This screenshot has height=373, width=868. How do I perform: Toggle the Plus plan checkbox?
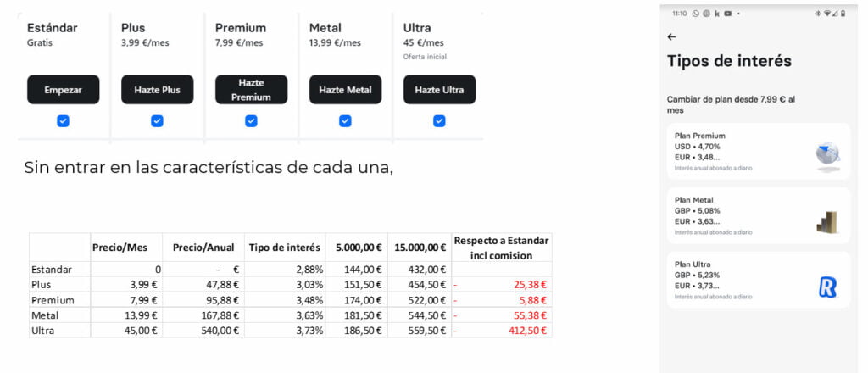(x=157, y=121)
